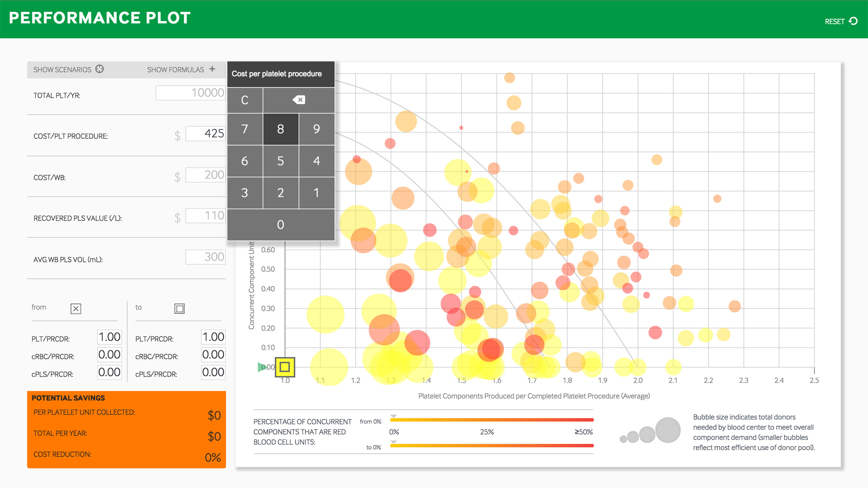The height and width of the screenshot is (488, 868).
Task: Tap keypad digit 6
Action: [245, 161]
